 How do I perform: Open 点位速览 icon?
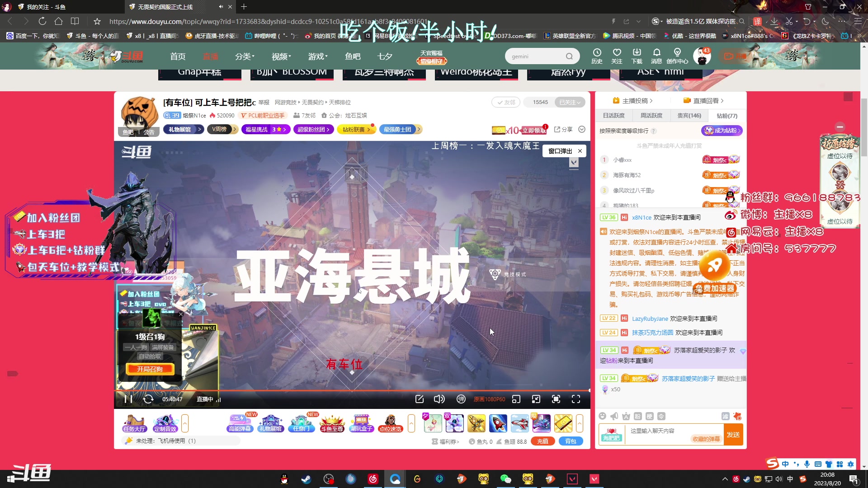391,423
